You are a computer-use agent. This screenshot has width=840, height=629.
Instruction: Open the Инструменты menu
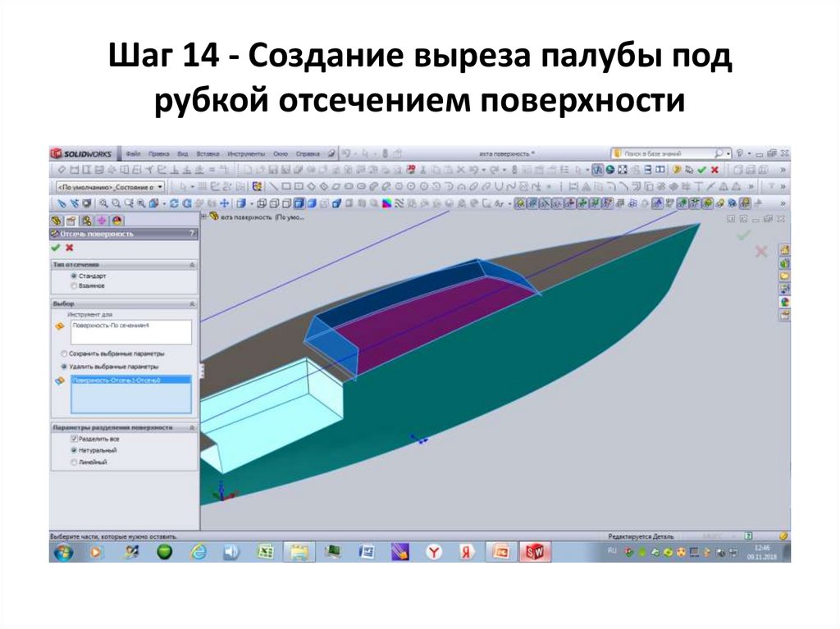tap(246, 154)
